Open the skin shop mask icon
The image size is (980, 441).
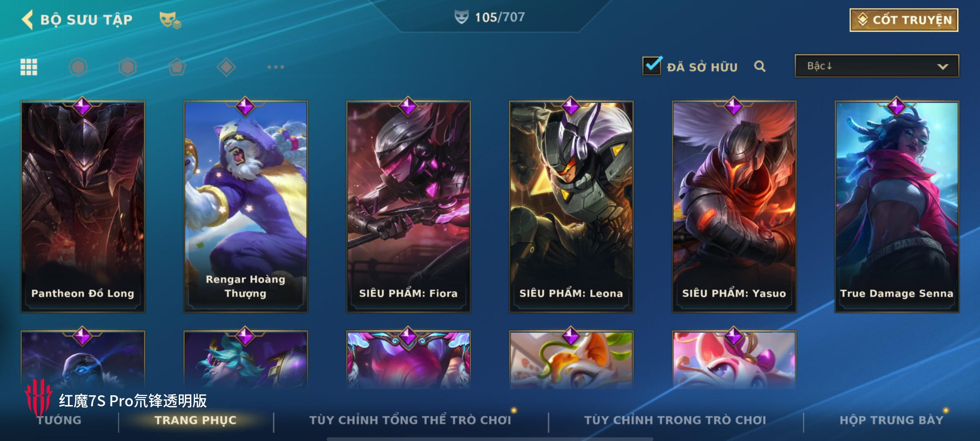pyautogui.click(x=170, y=20)
